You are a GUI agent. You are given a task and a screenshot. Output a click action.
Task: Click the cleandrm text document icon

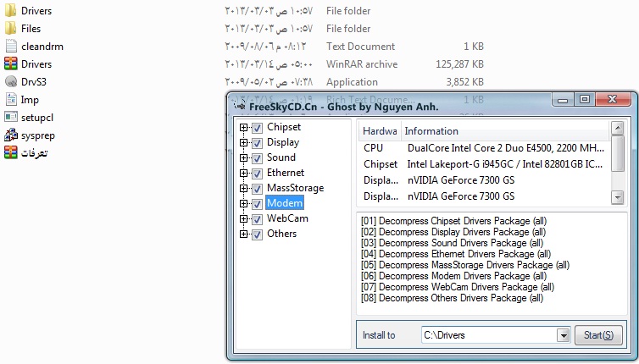pos(11,46)
